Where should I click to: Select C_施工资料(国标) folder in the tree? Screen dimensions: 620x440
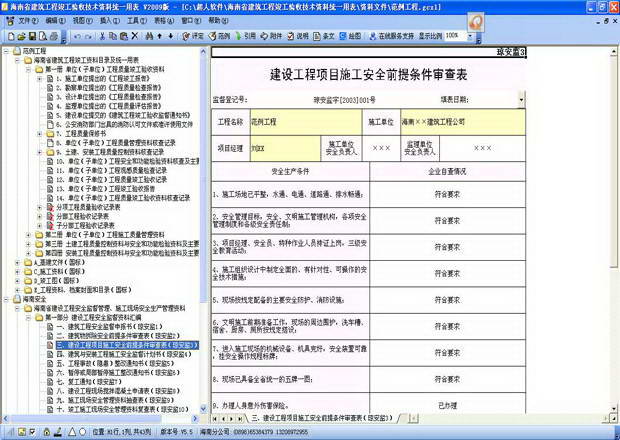(x=59, y=272)
